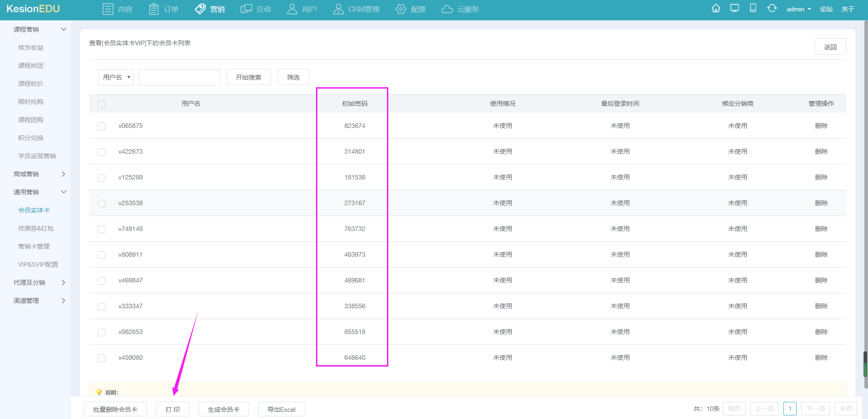This screenshot has height=419, width=868.
Task: Click the 打印 button
Action: point(173,409)
